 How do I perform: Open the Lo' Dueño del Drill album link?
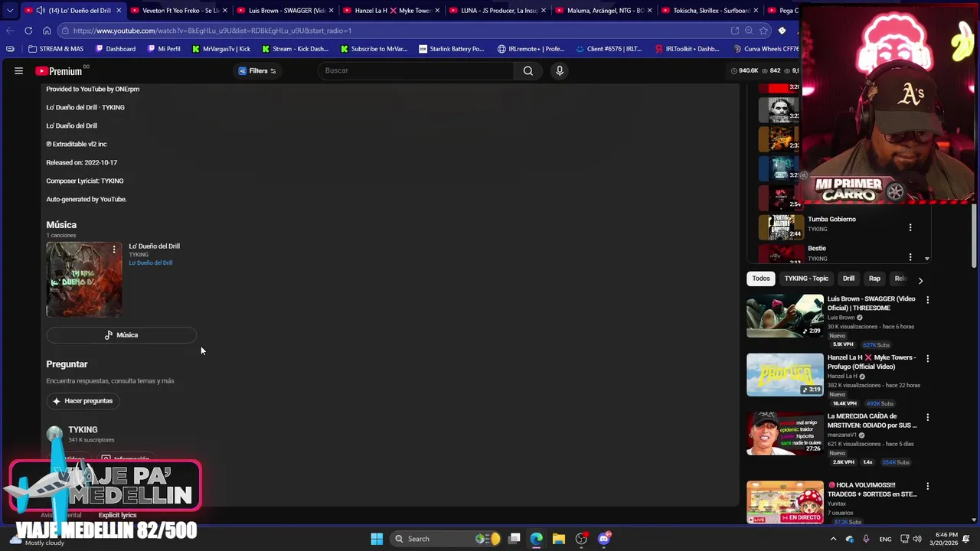coord(151,263)
